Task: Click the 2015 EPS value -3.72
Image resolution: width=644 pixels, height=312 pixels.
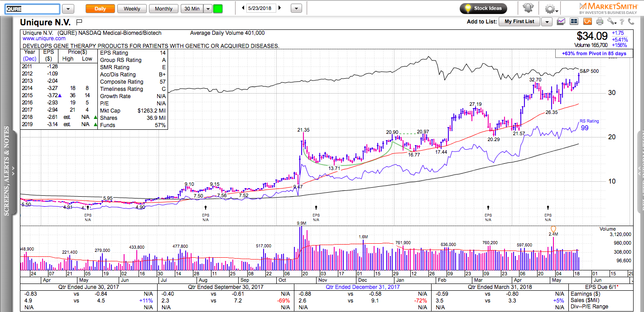Action: [52, 96]
